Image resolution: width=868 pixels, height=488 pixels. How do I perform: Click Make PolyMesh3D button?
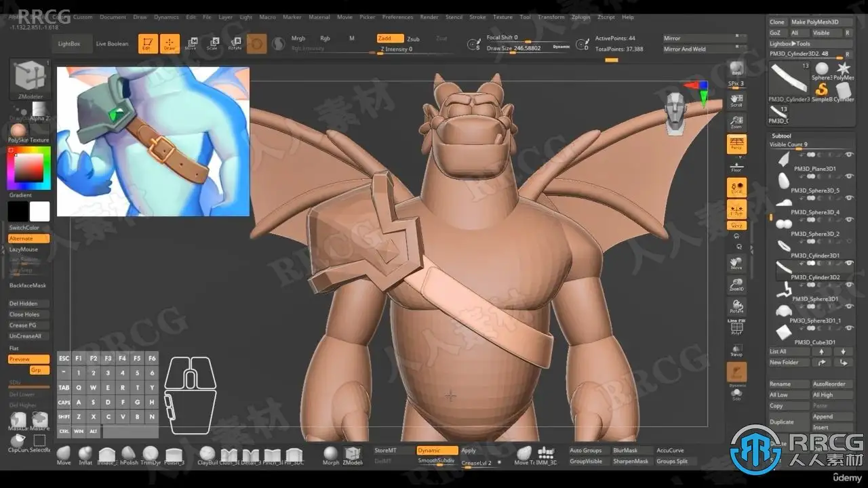coord(821,22)
